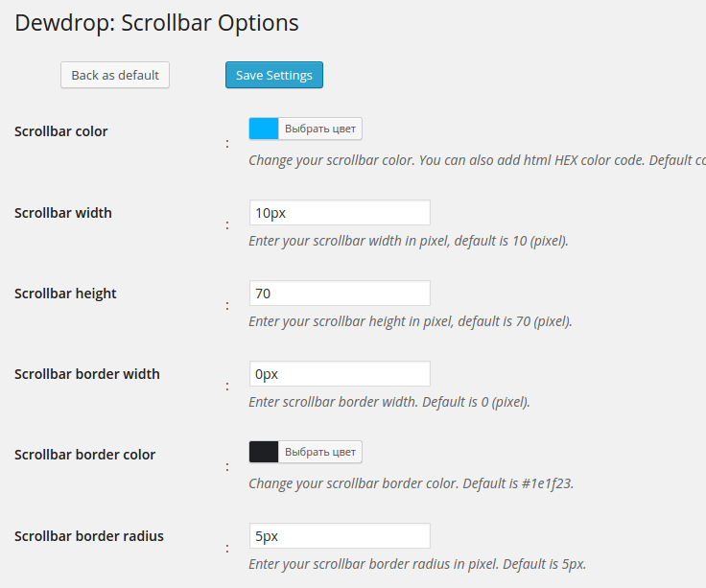
Task: Click "Выбрать цвет" for Scrollbar border color
Action: click(x=320, y=452)
